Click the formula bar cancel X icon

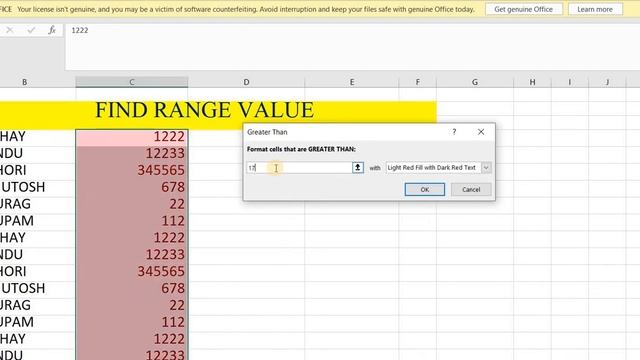(x=10, y=30)
